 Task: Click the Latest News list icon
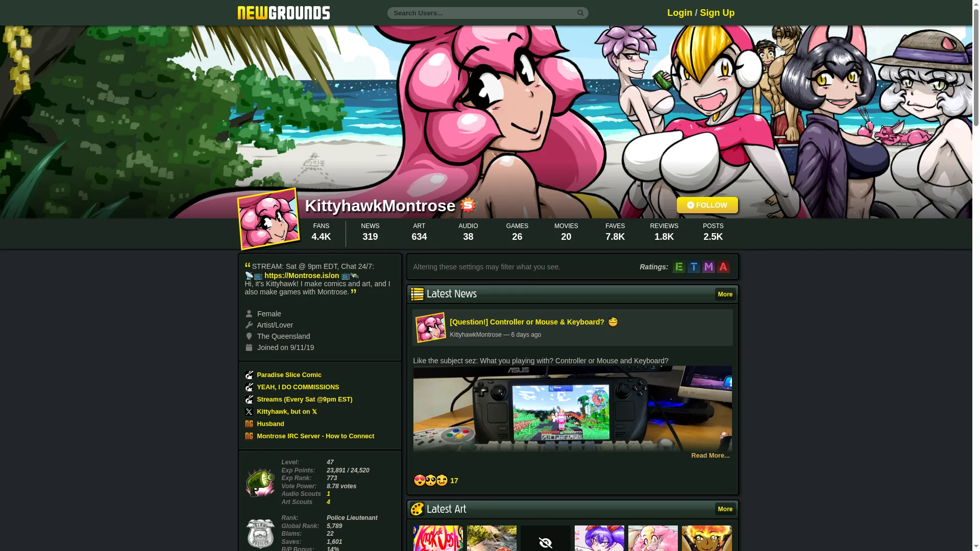[x=417, y=294]
